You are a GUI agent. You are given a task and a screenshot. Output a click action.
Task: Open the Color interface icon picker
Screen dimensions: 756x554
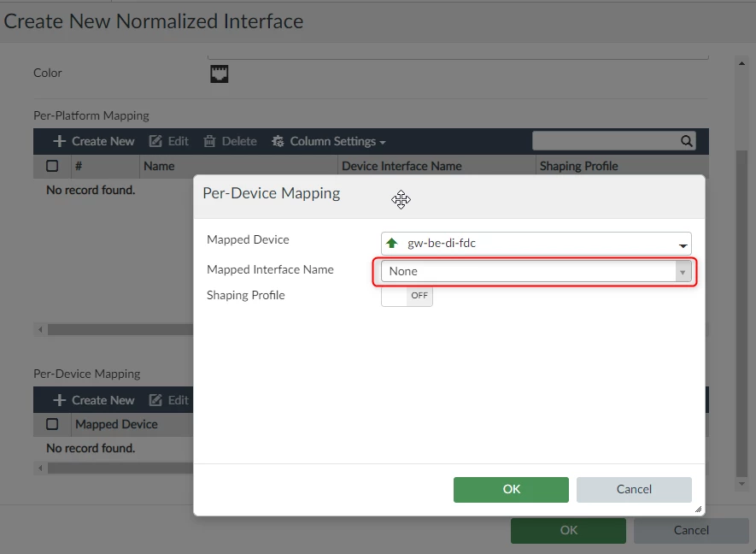coord(220,74)
